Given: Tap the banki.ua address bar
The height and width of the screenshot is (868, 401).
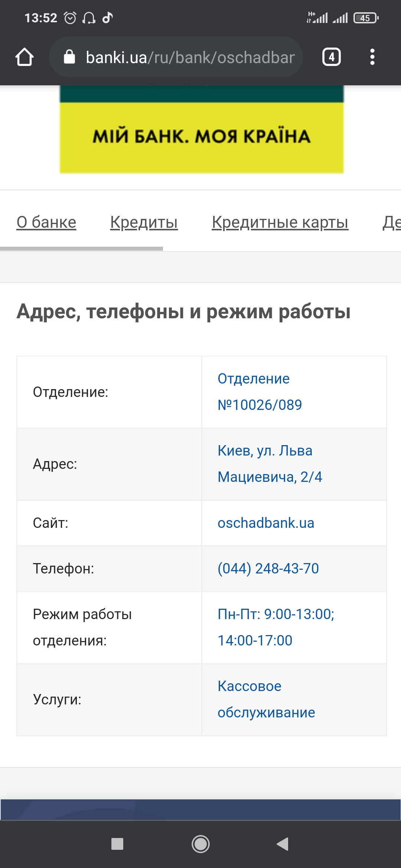Looking at the screenshot, I should 189,57.
